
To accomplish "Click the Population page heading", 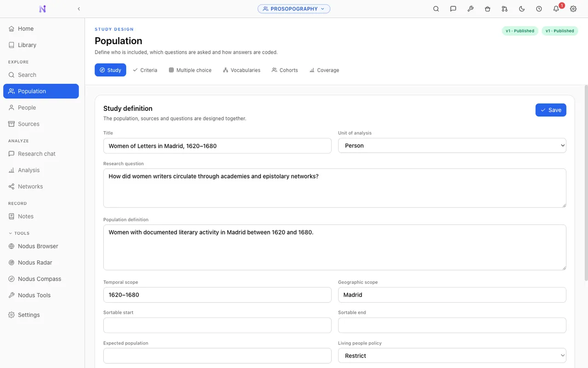I will (119, 40).
